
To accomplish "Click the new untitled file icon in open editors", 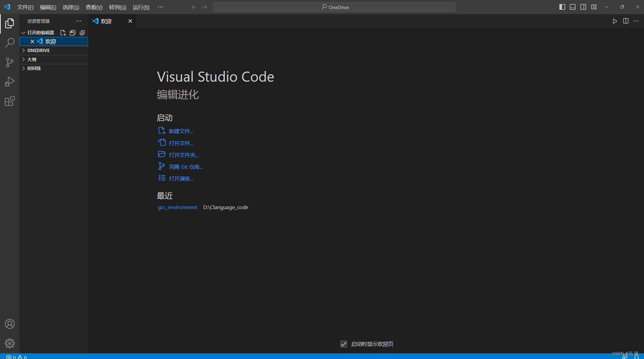I will click(63, 33).
